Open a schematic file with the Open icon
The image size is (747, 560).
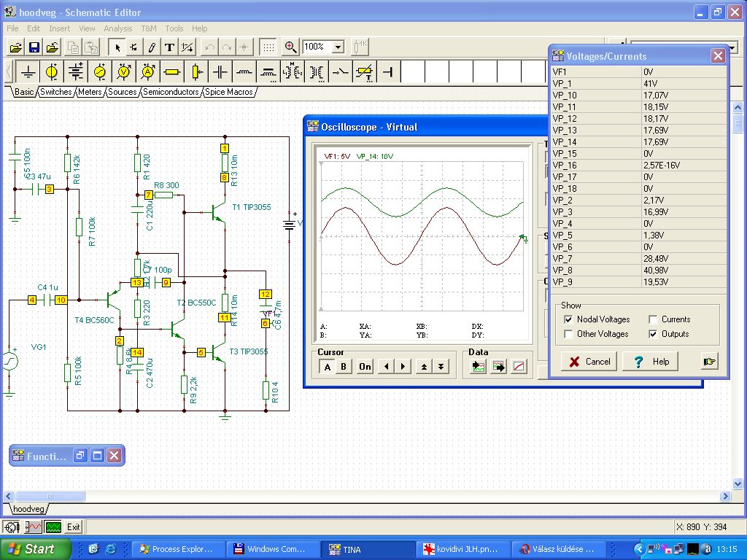click(16, 47)
